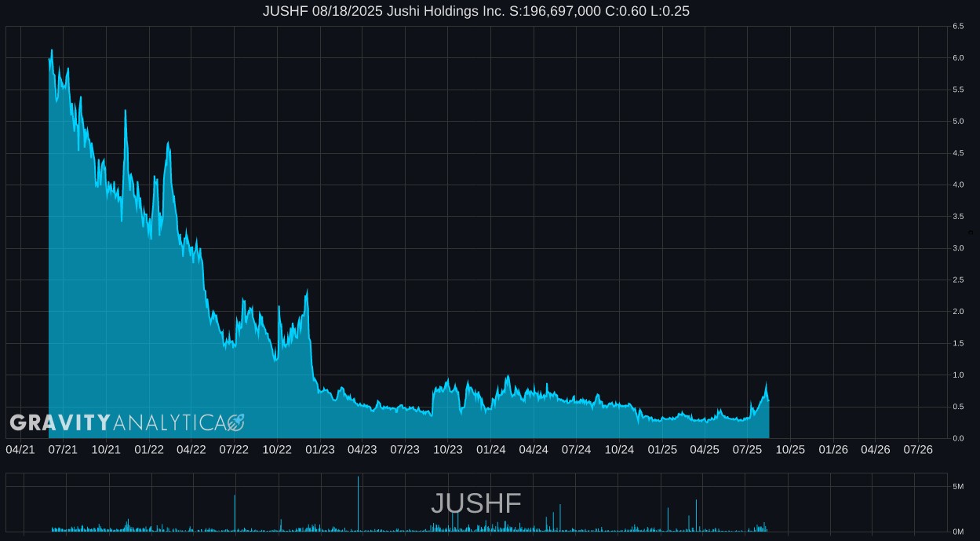Click the 01/25 date axis label
The height and width of the screenshot is (541, 980).
[662, 449]
